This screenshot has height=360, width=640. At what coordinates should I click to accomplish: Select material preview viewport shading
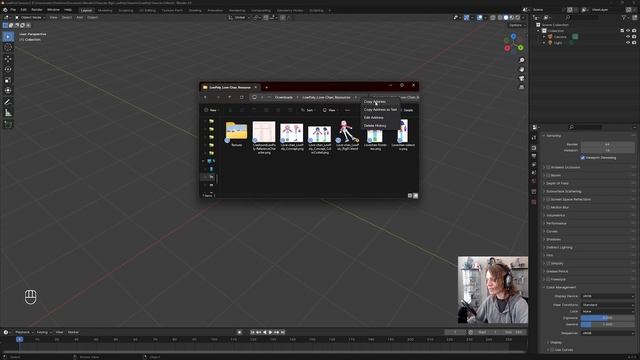511,18
